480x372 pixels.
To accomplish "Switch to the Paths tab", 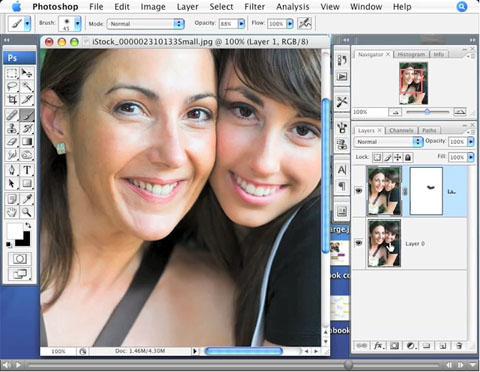I will pyautogui.click(x=429, y=130).
